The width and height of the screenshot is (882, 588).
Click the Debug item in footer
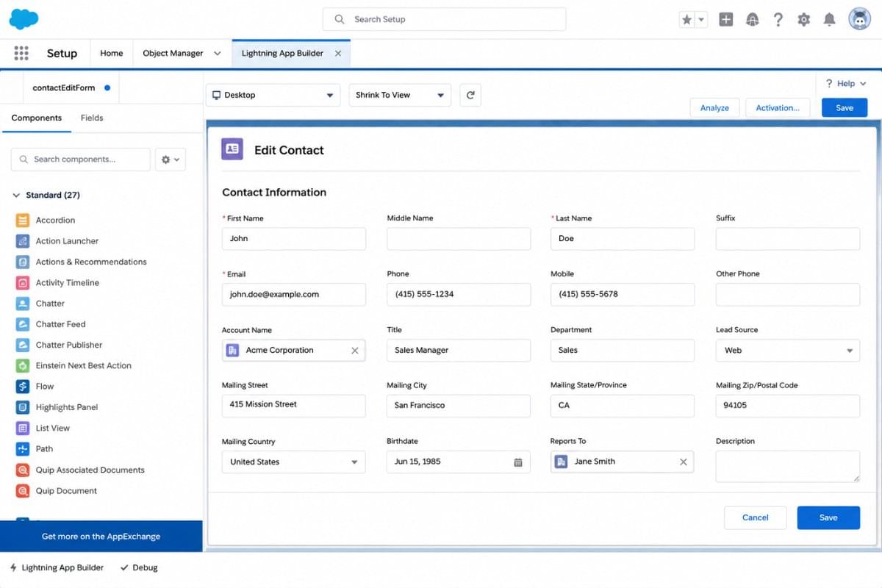click(x=139, y=567)
